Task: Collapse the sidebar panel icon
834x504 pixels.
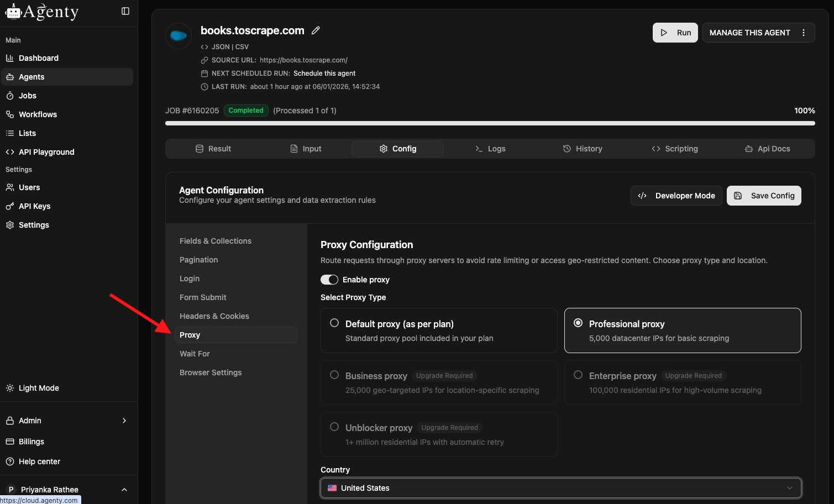Action: pyautogui.click(x=125, y=11)
